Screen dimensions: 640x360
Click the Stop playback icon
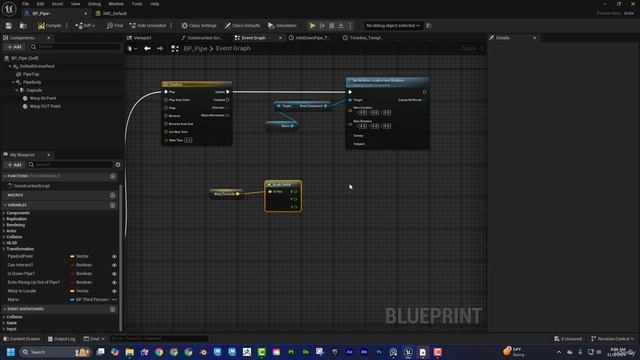click(x=331, y=25)
